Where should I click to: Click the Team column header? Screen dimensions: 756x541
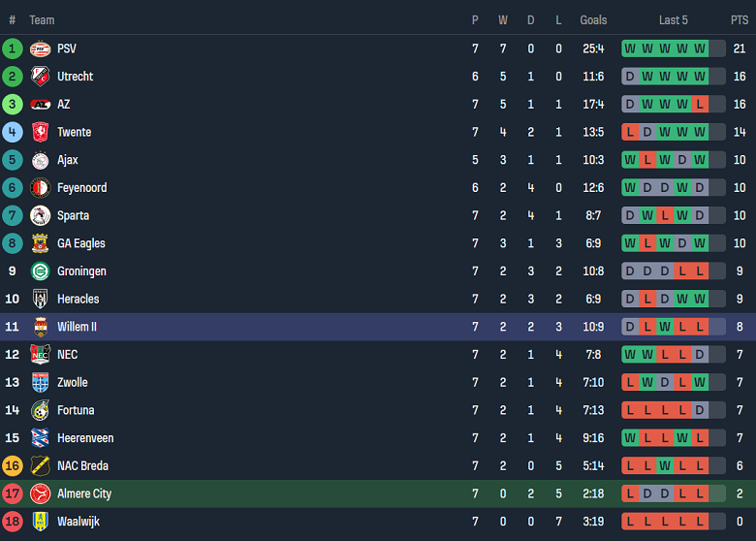[x=42, y=20]
